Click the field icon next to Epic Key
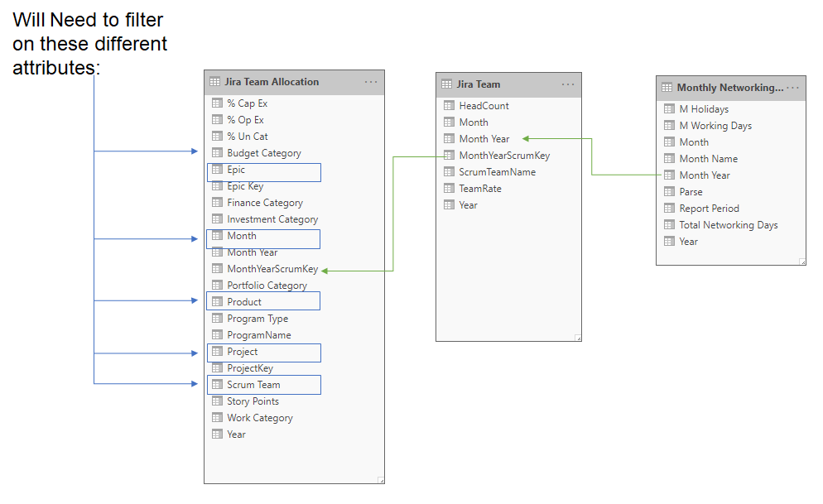Screen dimensions: 823x504 pyautogui.click(x=217, y=185)
